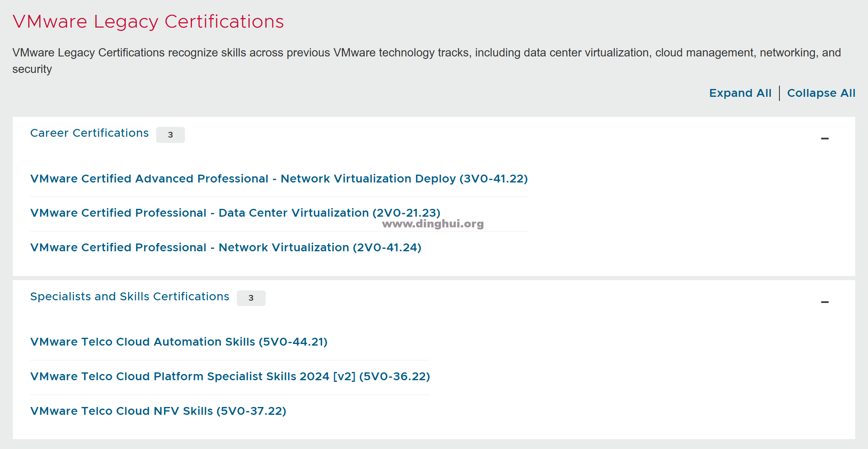The height and width of the screenshot is (449, 868).
Task: Click Collapse All link
Action: coord(821,93)
